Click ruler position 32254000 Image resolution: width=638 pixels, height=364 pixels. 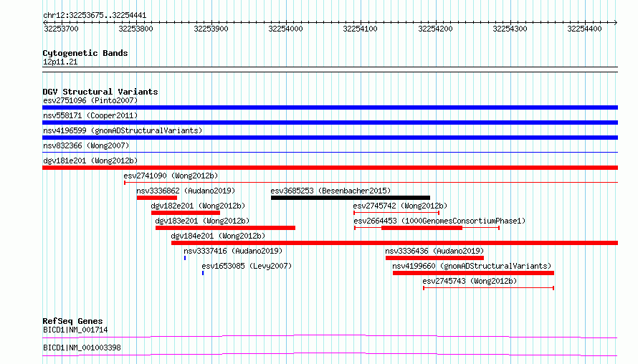point(285,29)
